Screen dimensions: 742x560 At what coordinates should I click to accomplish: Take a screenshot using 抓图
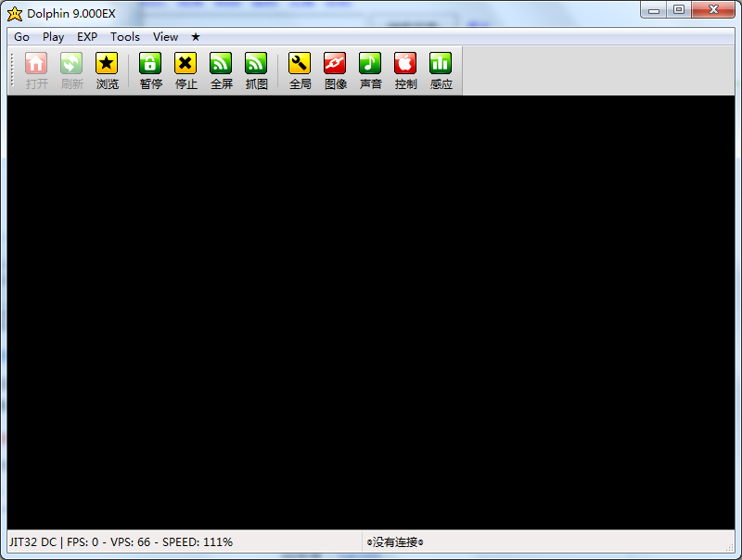tap(256, 69)
